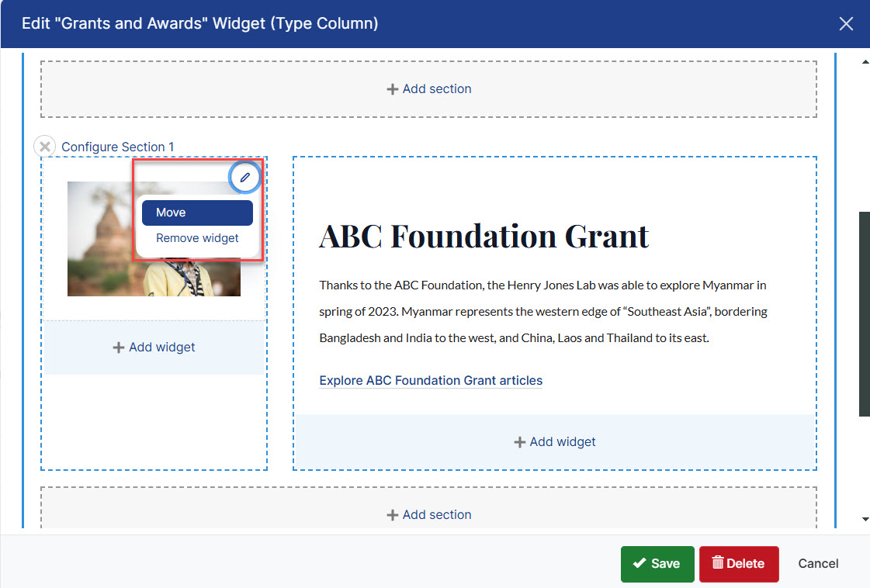Add widget below ABC Foundation Grant text
This screenshot has width=870, height=588.
click(x=554, y=441)
